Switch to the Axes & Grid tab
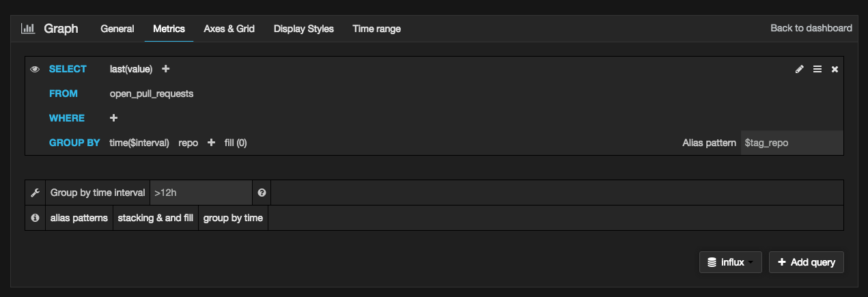This screenshot has height=297, width=868. coord(229,29)
